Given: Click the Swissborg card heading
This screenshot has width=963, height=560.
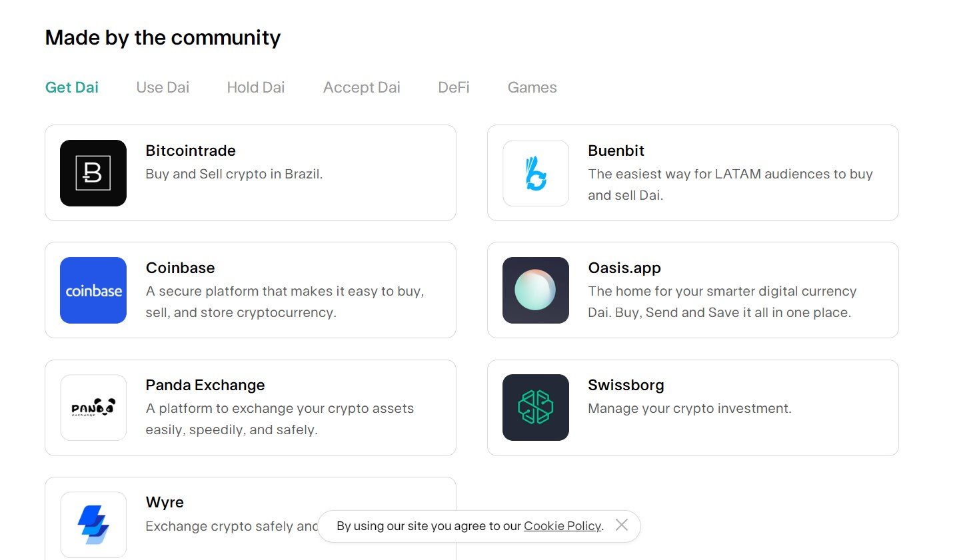Looking at the screenshot, I should coord(626,385).
